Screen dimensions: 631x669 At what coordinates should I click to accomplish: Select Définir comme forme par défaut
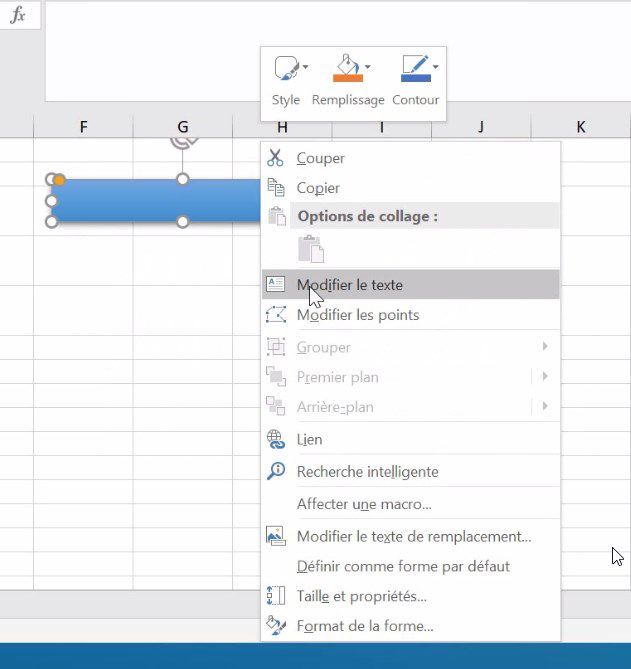pyautogui.click(x=403, y=566)
